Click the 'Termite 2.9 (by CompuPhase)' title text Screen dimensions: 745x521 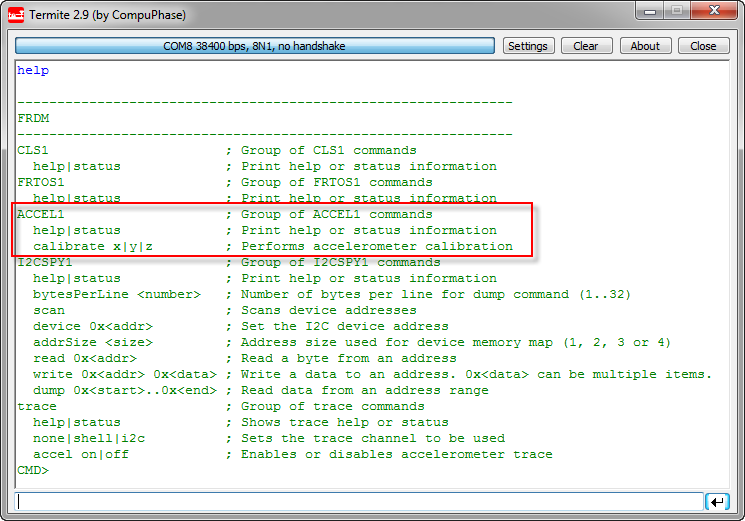click(107, 15)
